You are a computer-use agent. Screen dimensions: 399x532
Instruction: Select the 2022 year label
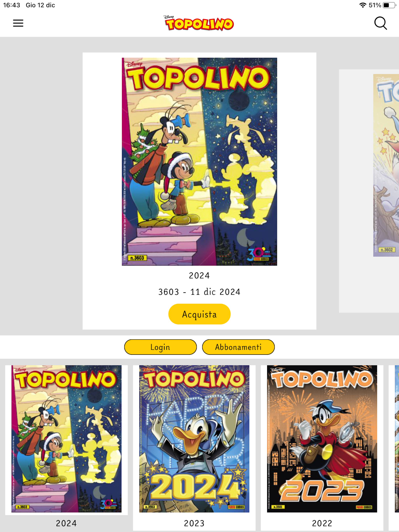(322, 523)
